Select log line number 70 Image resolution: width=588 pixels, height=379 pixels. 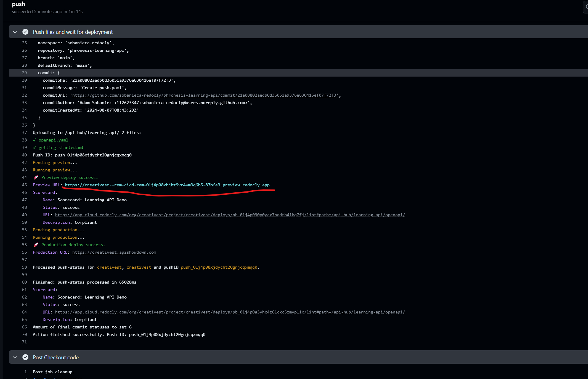(24, 334)
